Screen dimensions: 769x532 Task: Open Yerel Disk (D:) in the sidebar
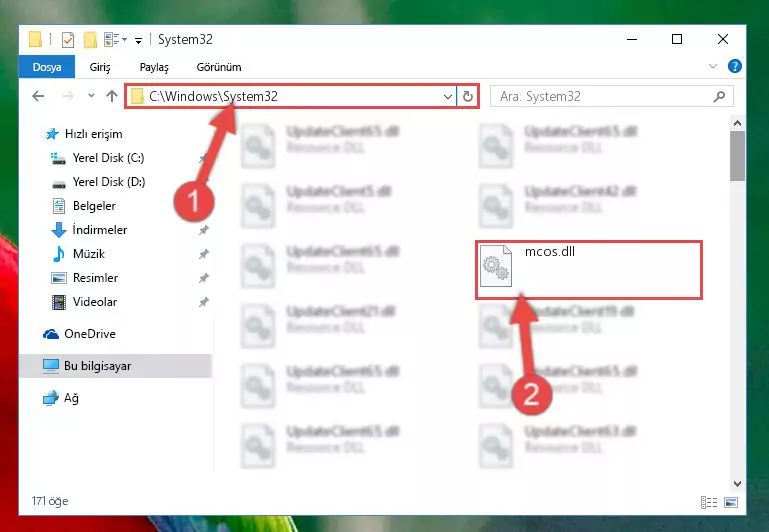tap(98, 182)
